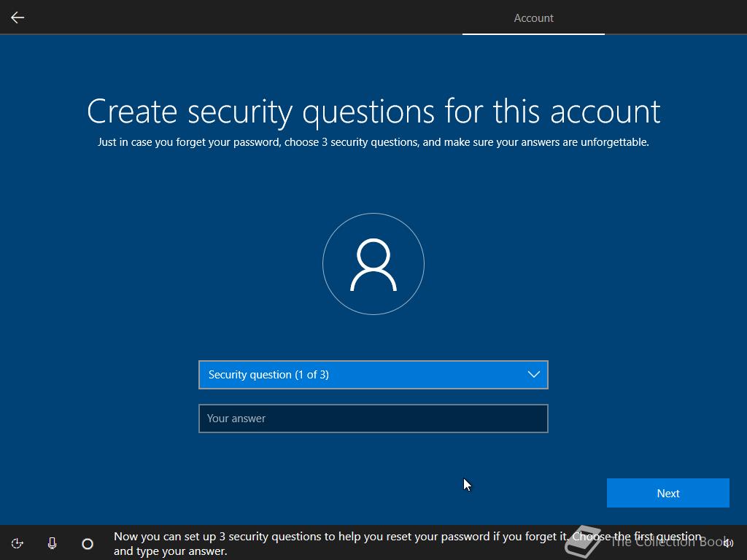
Task: Click the Next button
Action: click(667, 493)
